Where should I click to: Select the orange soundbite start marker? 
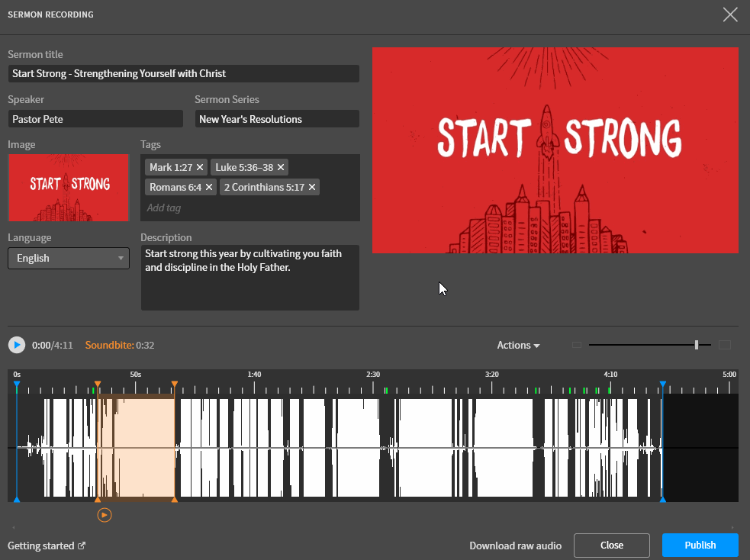tap(98, 384)
